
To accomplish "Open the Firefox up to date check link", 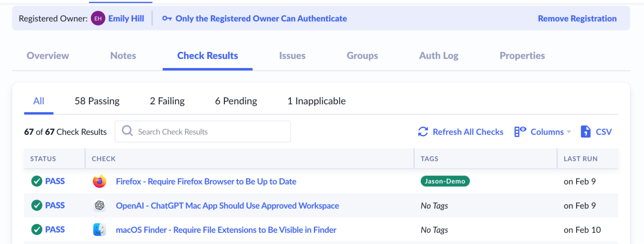I will click(x=206, y=181).
